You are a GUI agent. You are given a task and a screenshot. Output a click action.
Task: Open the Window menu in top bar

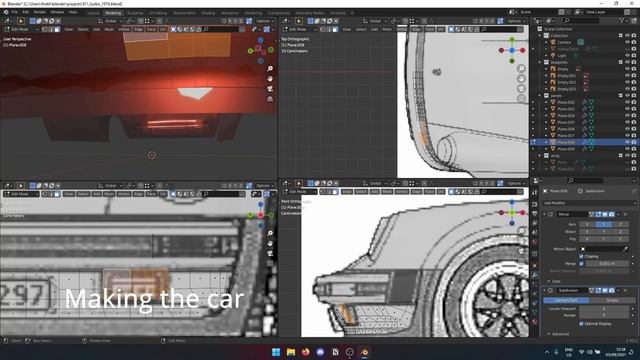click(x=57, y=12)
